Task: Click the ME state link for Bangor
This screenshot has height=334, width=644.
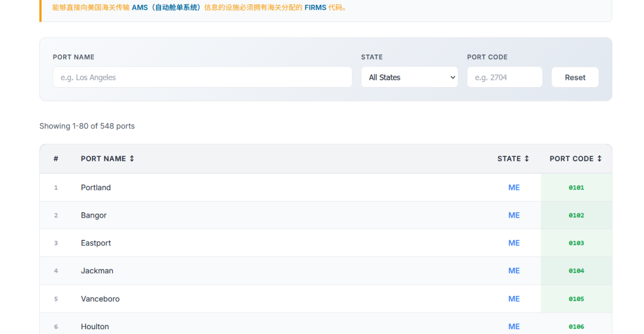Action: point(514,215)
